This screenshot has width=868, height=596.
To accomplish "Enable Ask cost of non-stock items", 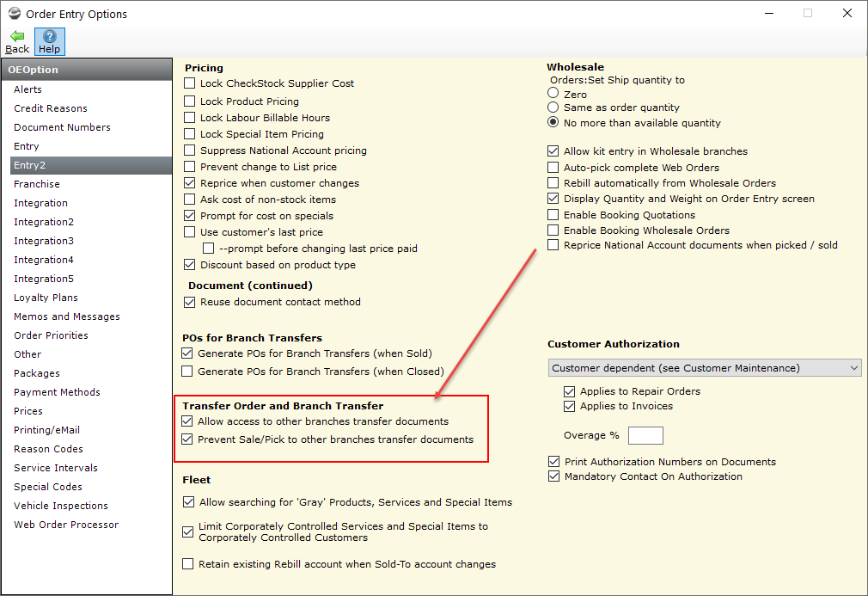I will (189, 200).
